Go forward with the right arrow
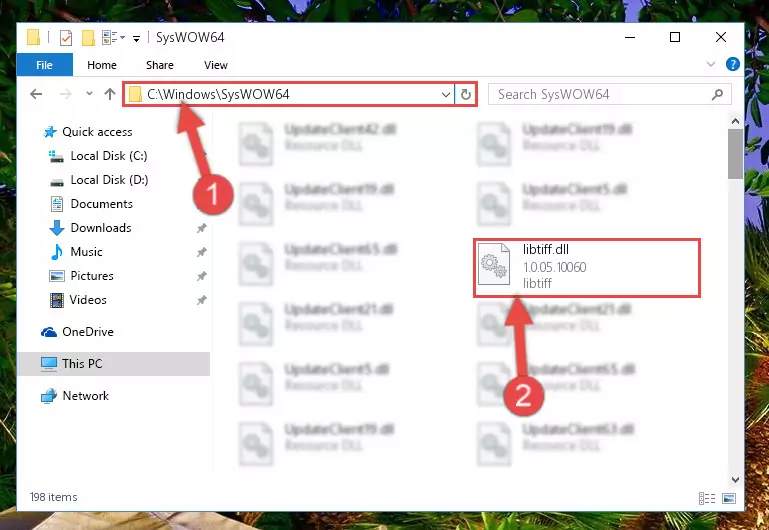This screenshot has width=769, height=530. pyautogui.click(x=65, y=94)
